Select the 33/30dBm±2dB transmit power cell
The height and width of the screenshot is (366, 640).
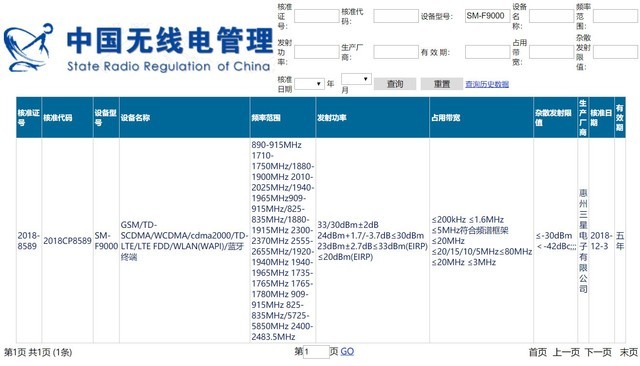372,241
